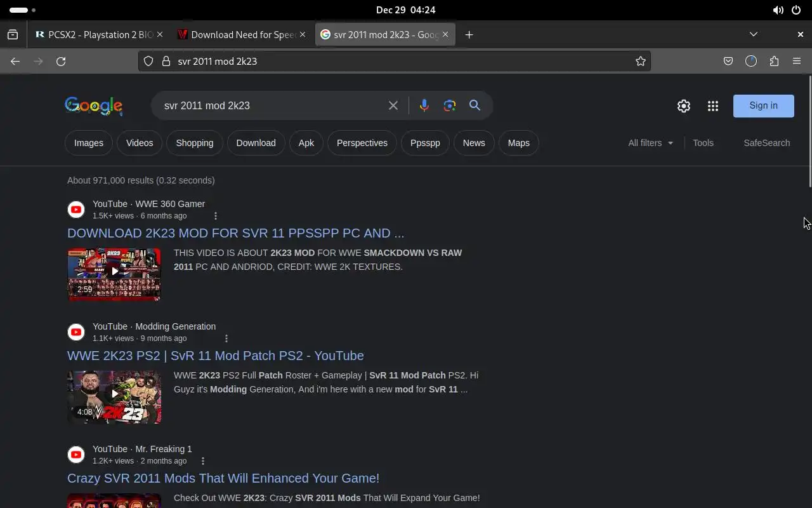Screen dimensions: 812x508
Task: Click the shield tracking protection icon
Action: 148,61
